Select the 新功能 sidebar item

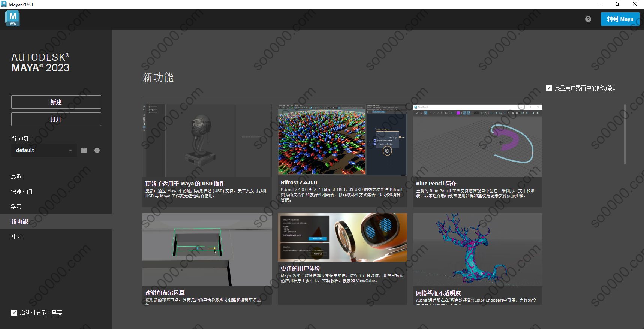coord(56,222)
